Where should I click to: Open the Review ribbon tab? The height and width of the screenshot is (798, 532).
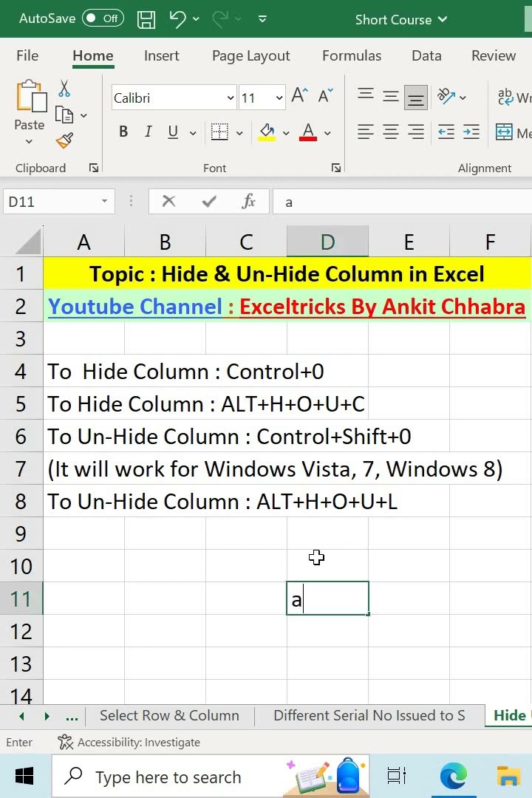(x=494, y=55)
